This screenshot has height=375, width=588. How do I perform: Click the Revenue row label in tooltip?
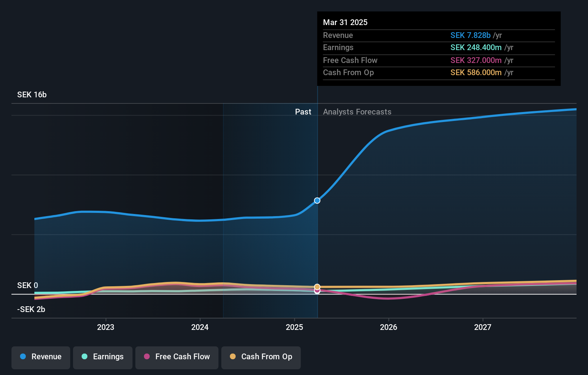click(x=338, y=35)
